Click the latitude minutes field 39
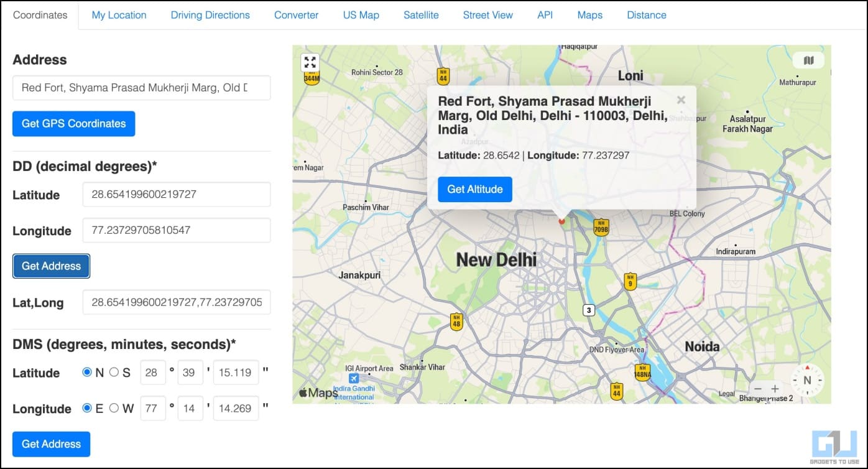 tap(190, 373)
